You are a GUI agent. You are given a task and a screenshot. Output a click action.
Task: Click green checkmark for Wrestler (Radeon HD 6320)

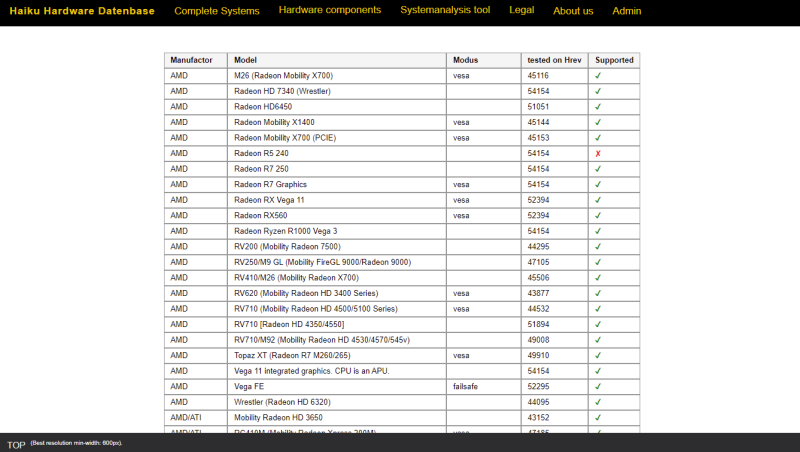point(598,403)
